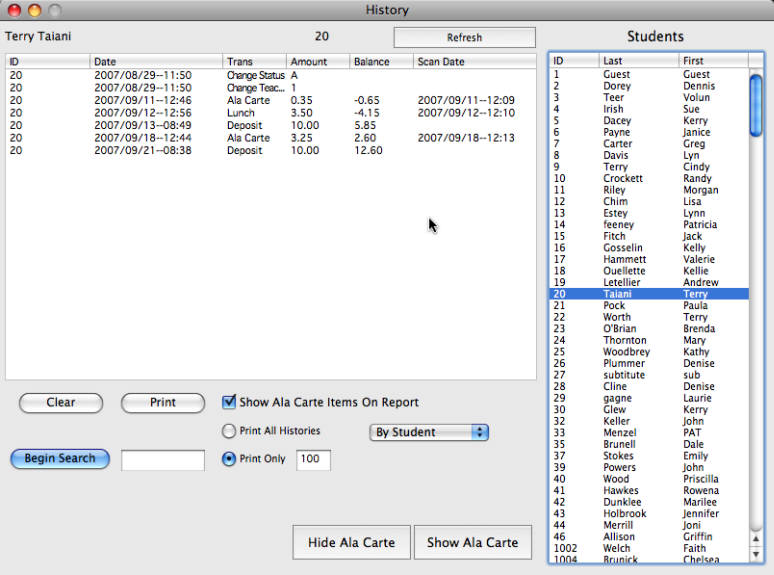The image size is (774, 575).
Task: Select student Letellier Andrew
Action: [649, 282]
